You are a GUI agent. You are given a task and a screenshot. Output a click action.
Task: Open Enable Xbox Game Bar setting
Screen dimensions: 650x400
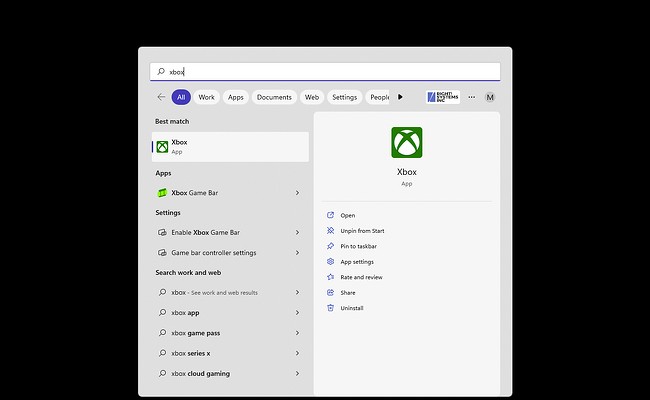pyautogui.click(x=230, y=233)
